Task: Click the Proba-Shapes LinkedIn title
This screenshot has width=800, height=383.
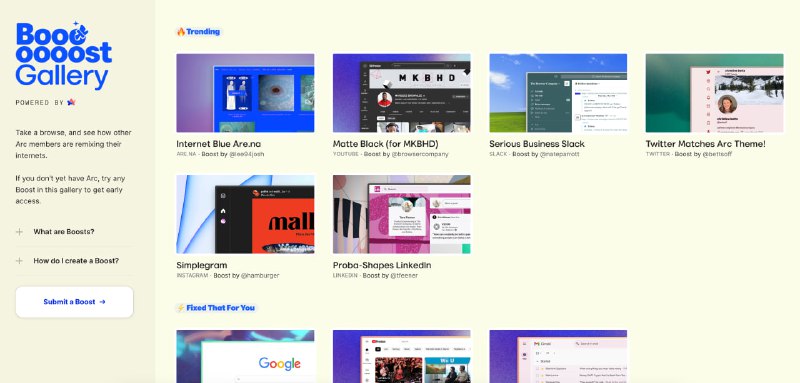Action: click(382, 265)
